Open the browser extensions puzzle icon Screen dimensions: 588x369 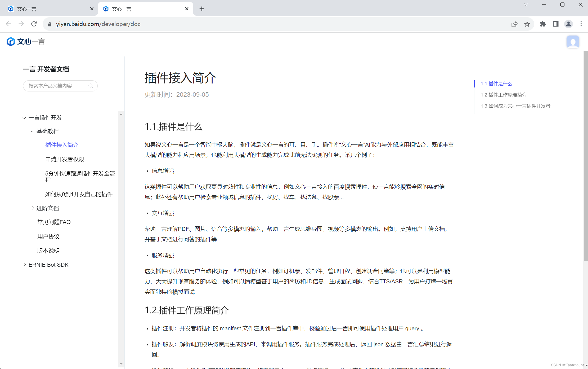point(543,24)
